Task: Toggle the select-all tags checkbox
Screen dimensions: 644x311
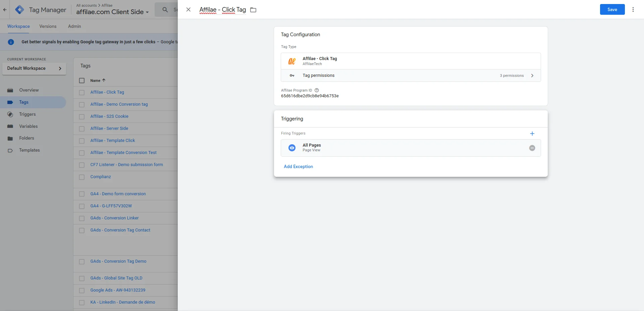Action: (82, 81)
